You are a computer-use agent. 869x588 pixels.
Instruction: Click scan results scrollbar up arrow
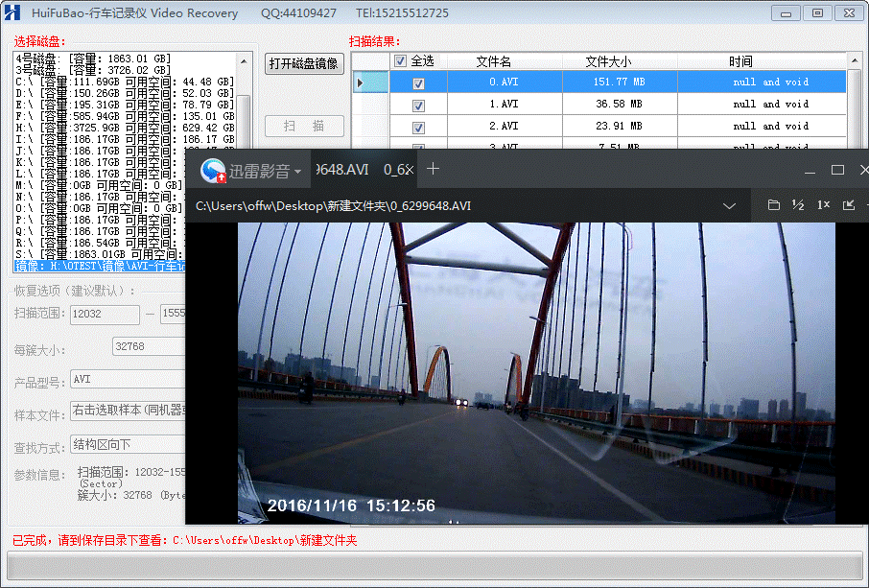(855, 60)
